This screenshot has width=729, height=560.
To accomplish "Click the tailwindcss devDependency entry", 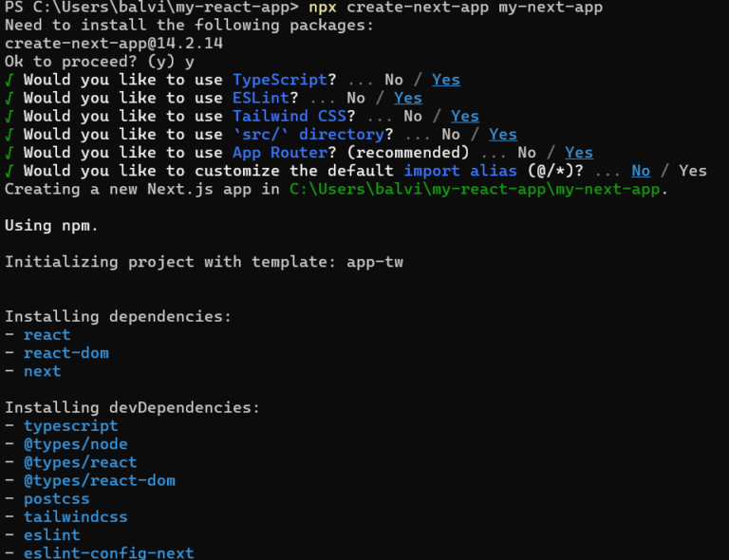I will (75, 517).
